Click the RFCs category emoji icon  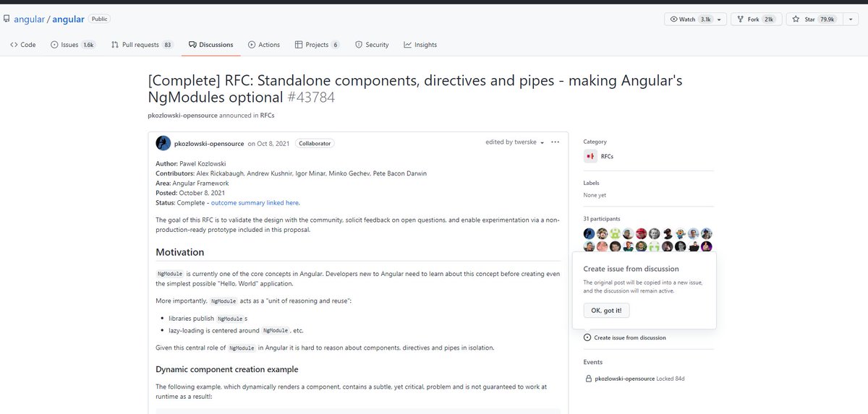590,156
